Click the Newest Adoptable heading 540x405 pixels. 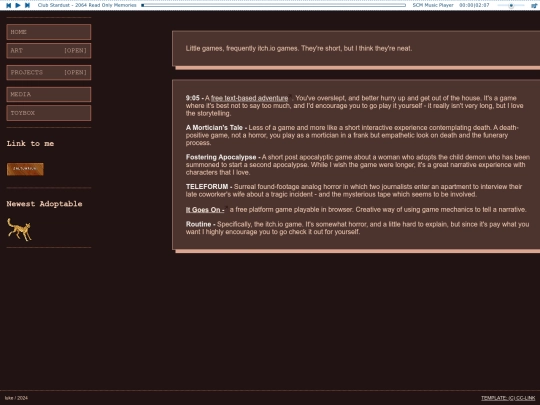[44, 204]
